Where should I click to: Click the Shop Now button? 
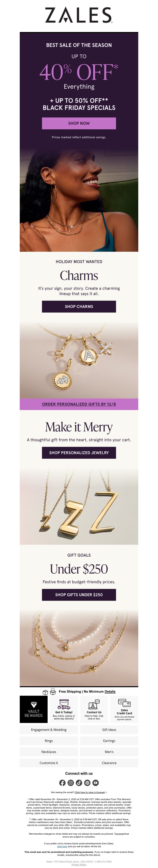click(x=79, y=123)
